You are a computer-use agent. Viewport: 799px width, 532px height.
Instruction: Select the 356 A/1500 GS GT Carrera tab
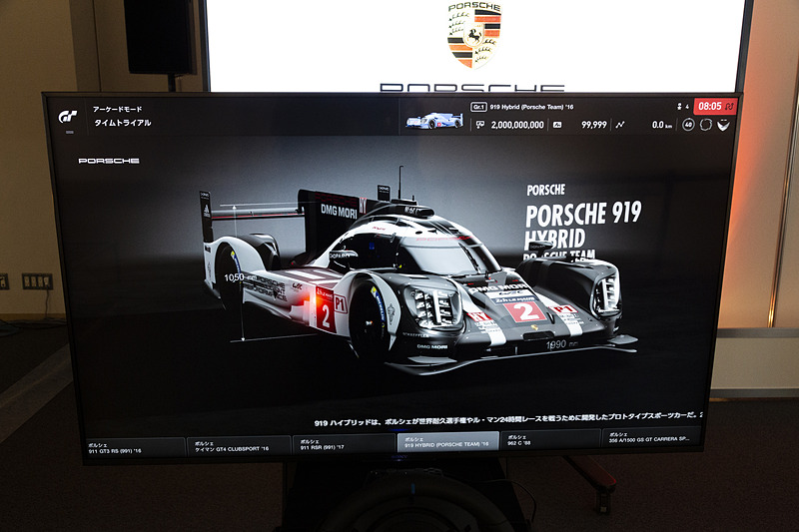(652, 437)
